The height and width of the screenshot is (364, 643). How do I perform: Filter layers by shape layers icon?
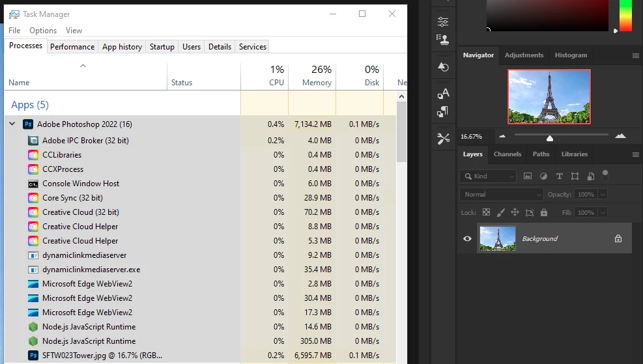pos(575,176)
